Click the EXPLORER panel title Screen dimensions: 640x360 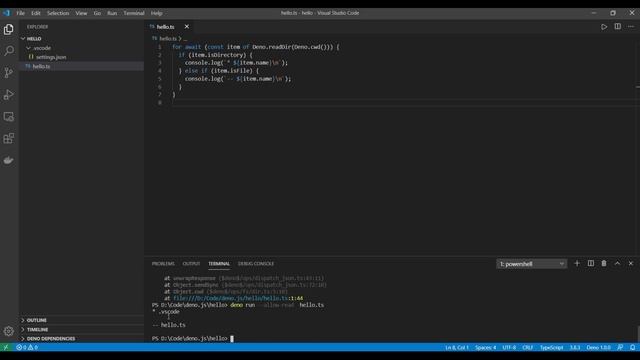pyautogui.click(x=38, y=27)
